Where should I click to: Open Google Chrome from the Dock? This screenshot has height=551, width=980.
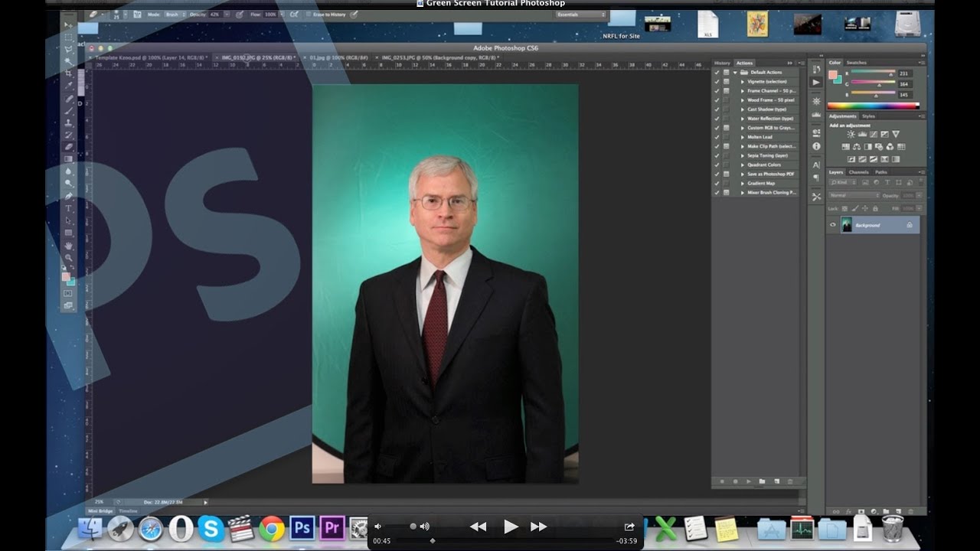(x=272, y=529)
